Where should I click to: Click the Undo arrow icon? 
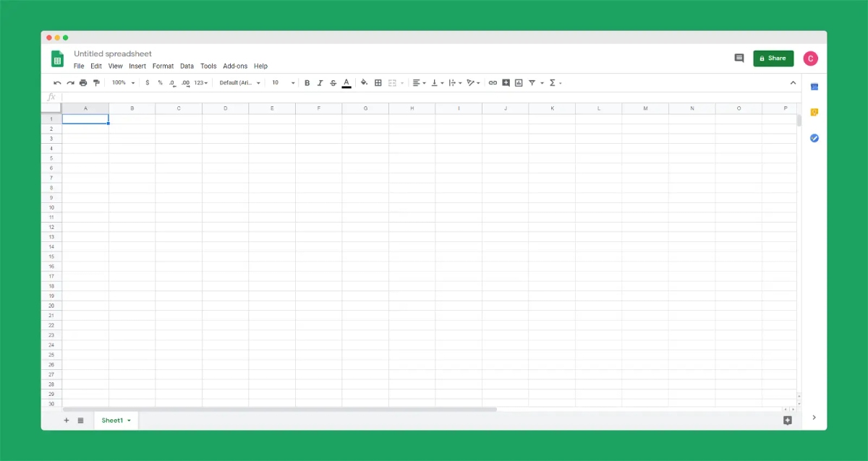tap(57, 83)
